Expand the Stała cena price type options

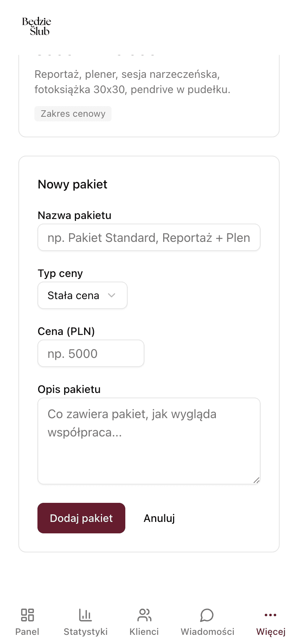coord(82,295)
